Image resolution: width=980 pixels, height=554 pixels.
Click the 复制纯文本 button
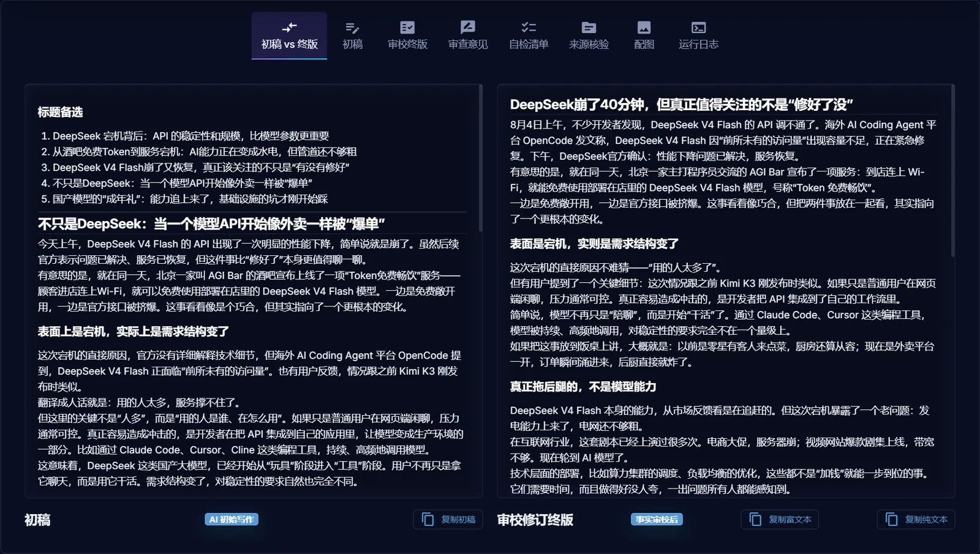916,519
